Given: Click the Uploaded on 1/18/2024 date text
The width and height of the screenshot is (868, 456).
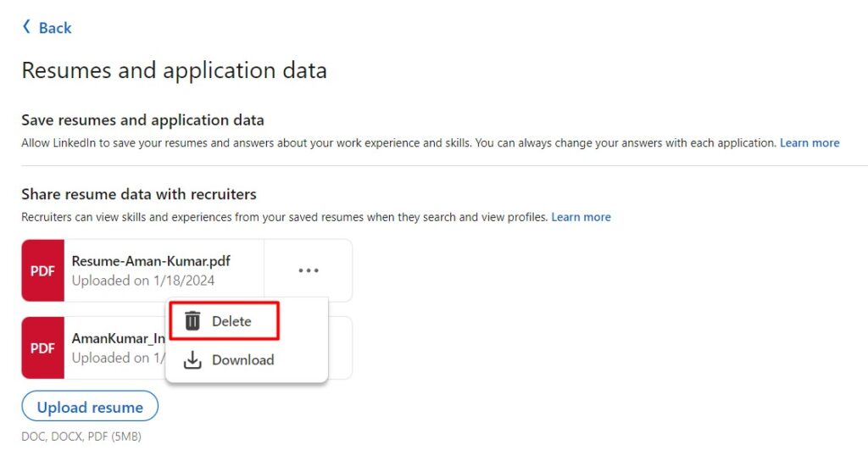Looking at the screenshot, I should tap(142, 281).
